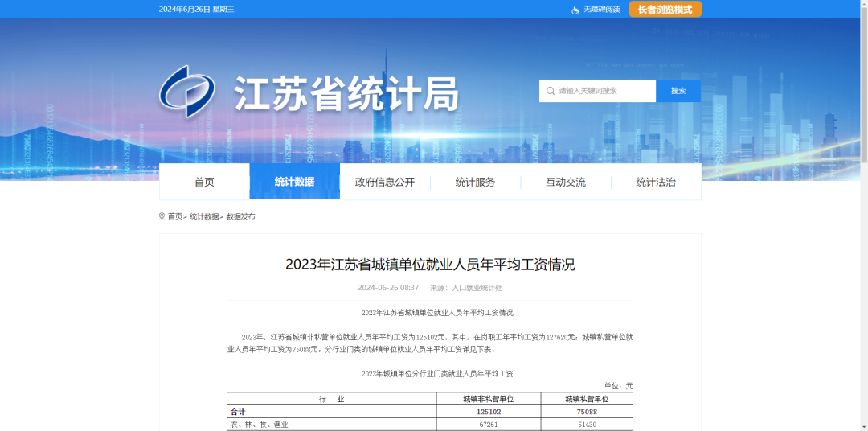The height and width of the screenshot is (431, 868).
Task: Click the article title 2023年江苏省城镇单位就业人员年平均工资情况
Action: coord(430,265)
